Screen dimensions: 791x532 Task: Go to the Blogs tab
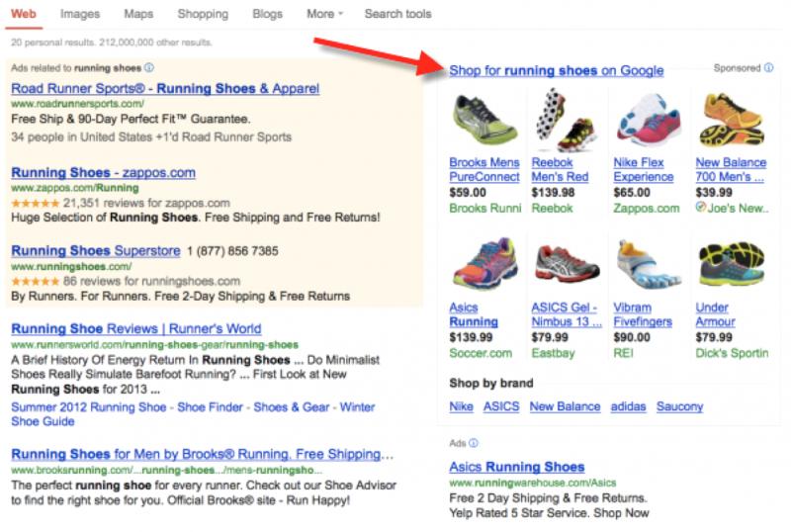click(x=267, y=14)
